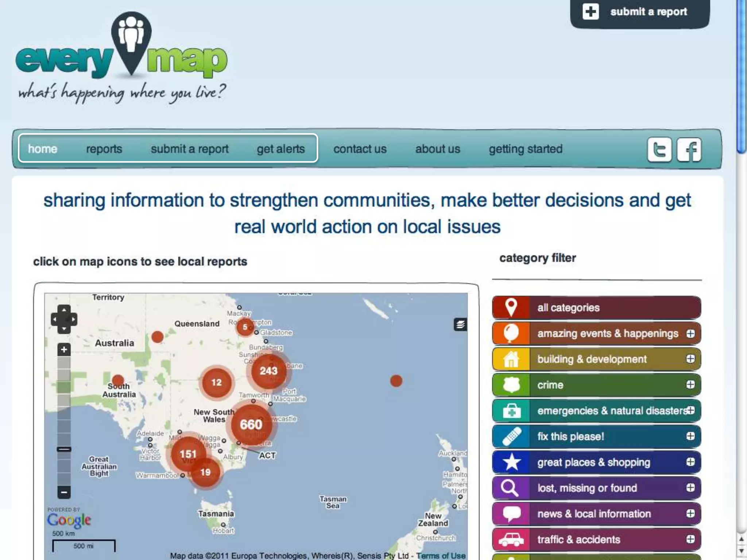Image resolution: width=747 pixels, height=560 pixels.
Task: Click the map layers switcher icon
Action: [460, 324]
